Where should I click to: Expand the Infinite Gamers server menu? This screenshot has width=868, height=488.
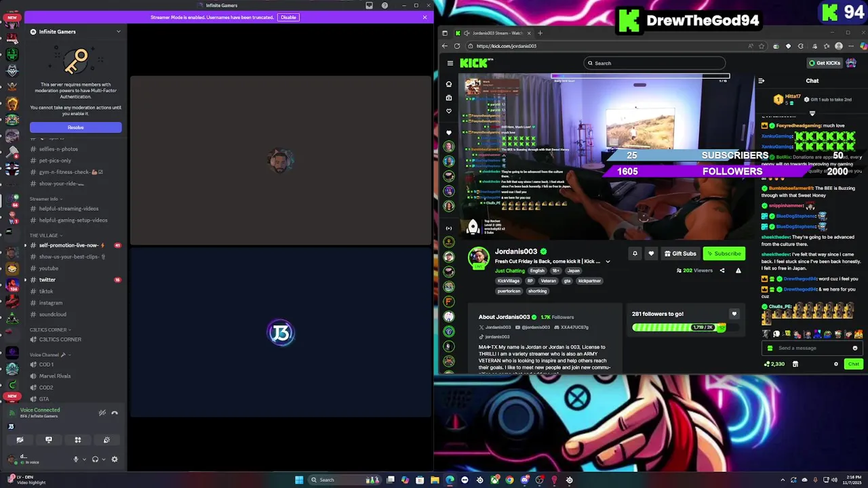pos(118,31)
